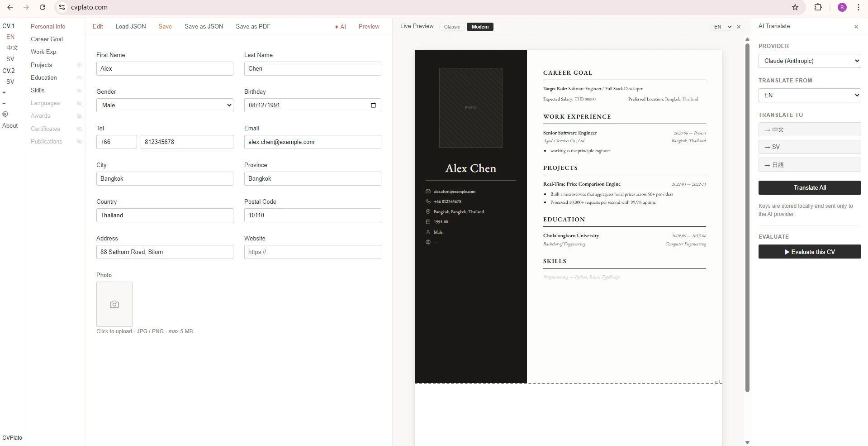This screenshot has width=868, height=446.
Task: Open the Provider dropdown Claude (Anthropic)
Action: [x=810, y=61]
